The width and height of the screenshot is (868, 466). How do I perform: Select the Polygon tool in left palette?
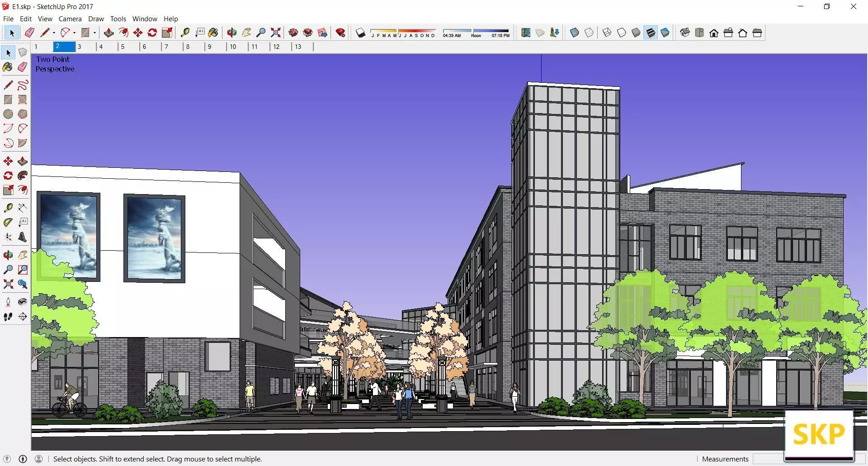click(x=23, y=114)
